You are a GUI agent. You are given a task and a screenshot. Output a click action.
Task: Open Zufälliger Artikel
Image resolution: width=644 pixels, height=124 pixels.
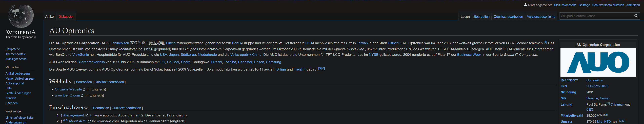click(x=16, y=59)
